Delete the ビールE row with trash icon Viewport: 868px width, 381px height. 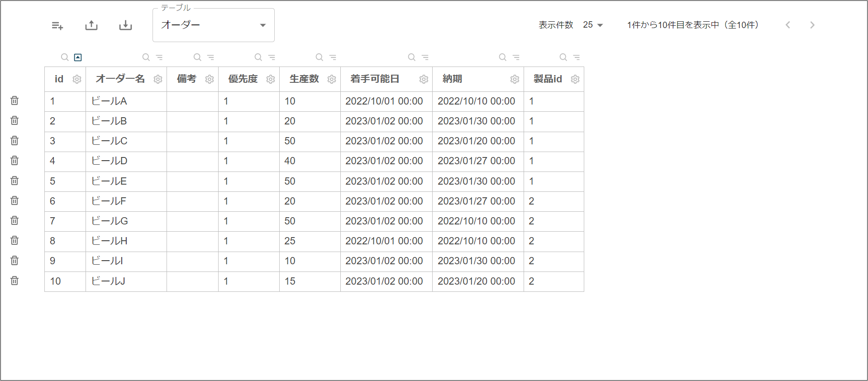(x=14, y=181)
